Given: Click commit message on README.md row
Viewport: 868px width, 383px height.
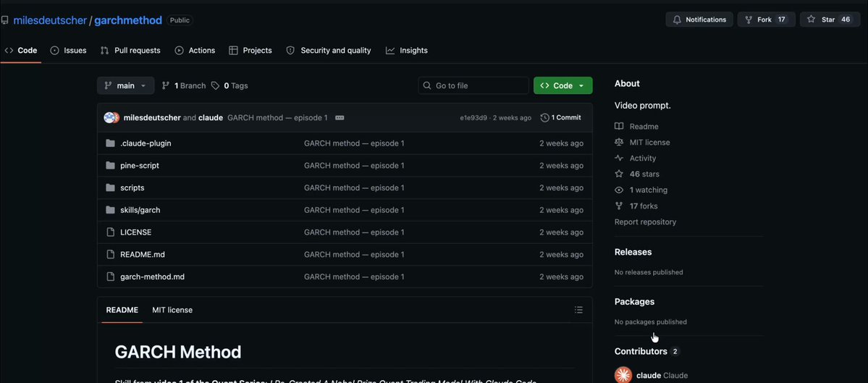Looking at the screenshot, I should [354, 254].
